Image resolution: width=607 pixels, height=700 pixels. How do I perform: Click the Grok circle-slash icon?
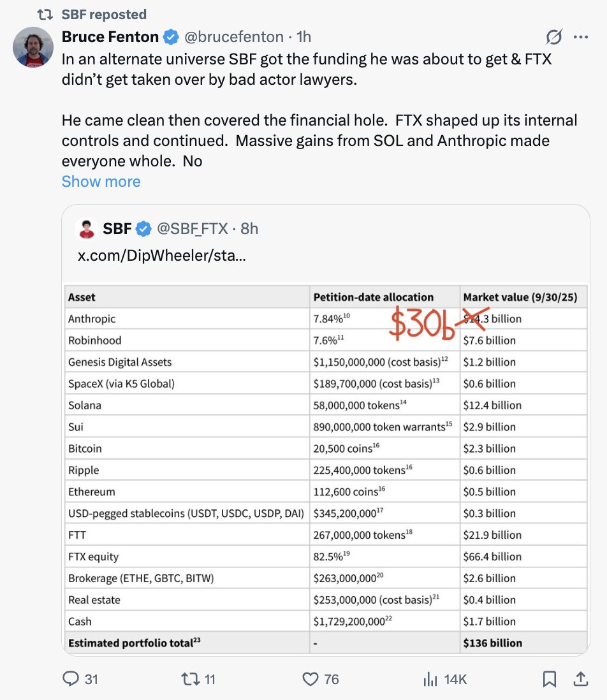pyautogui.click(x=555, y=38)
